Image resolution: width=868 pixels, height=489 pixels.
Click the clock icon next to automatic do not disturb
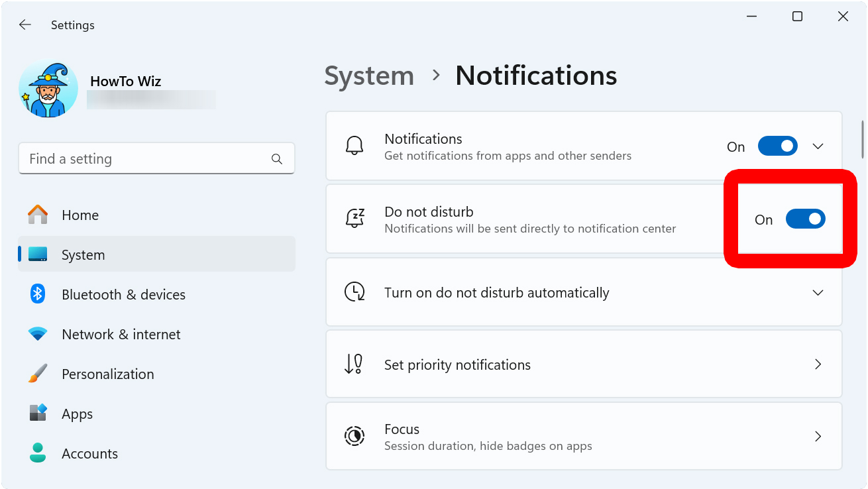pos(354,292)
